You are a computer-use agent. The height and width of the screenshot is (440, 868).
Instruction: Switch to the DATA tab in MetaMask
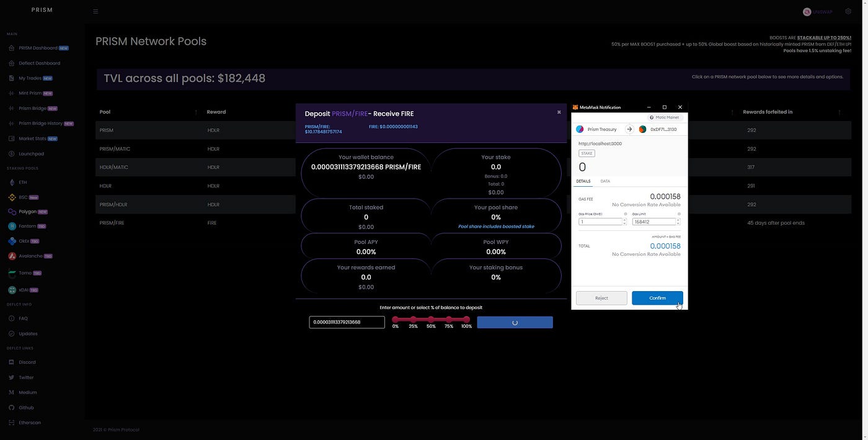tap(605, 181)
